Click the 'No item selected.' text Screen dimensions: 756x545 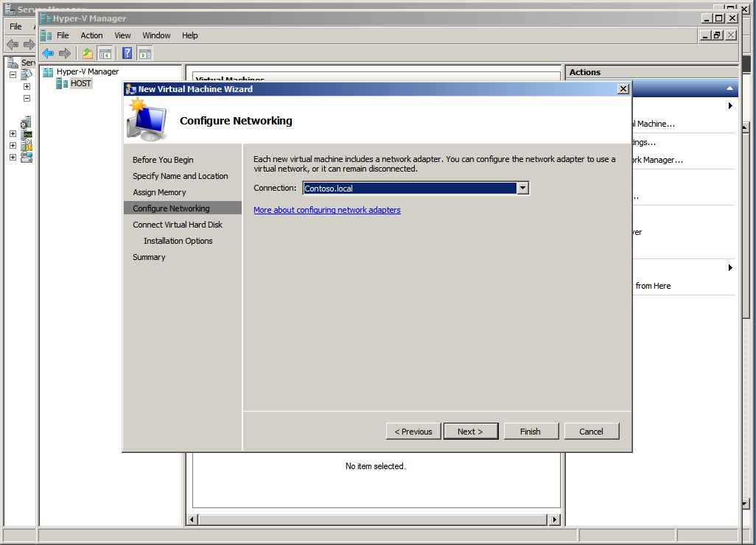coord(375,466)
